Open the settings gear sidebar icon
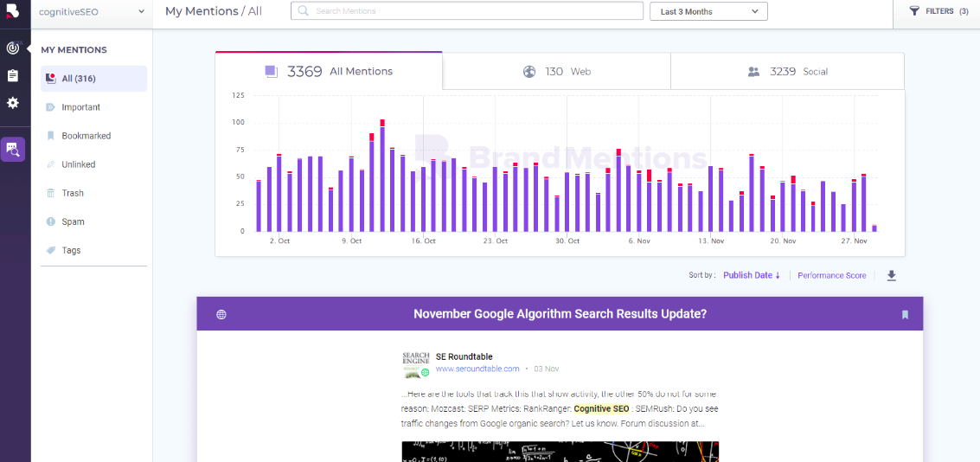Screen dimensions: 980x462 12,103
